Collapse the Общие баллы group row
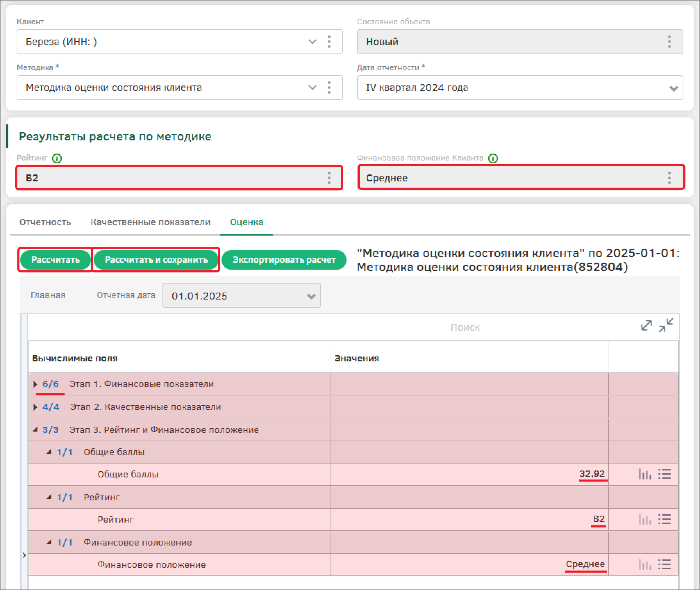The width and height of the screenshot is (700, 590). (49, 452)
